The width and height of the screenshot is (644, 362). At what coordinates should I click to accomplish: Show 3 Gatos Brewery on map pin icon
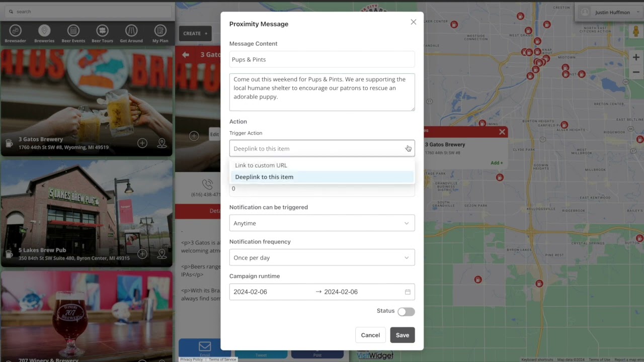click(162, 143)
